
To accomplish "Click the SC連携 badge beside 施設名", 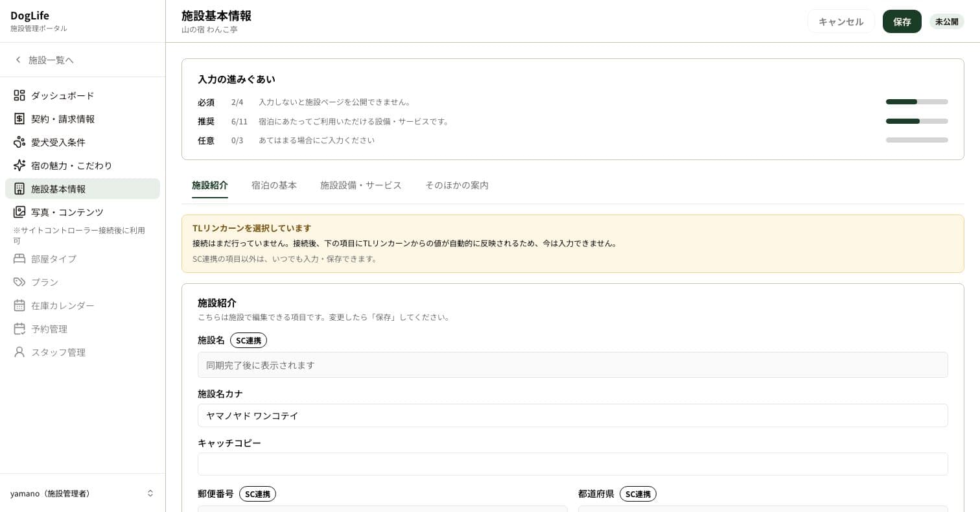I will pos(248,340).
